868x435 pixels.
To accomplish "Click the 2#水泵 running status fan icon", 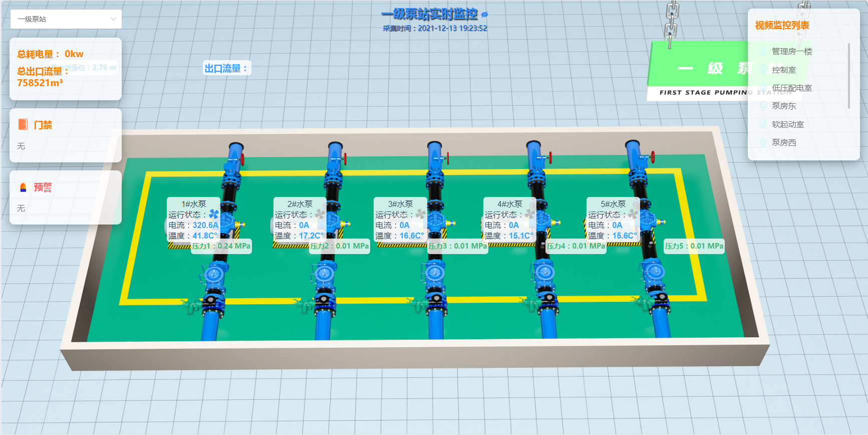I will (320, 214).
